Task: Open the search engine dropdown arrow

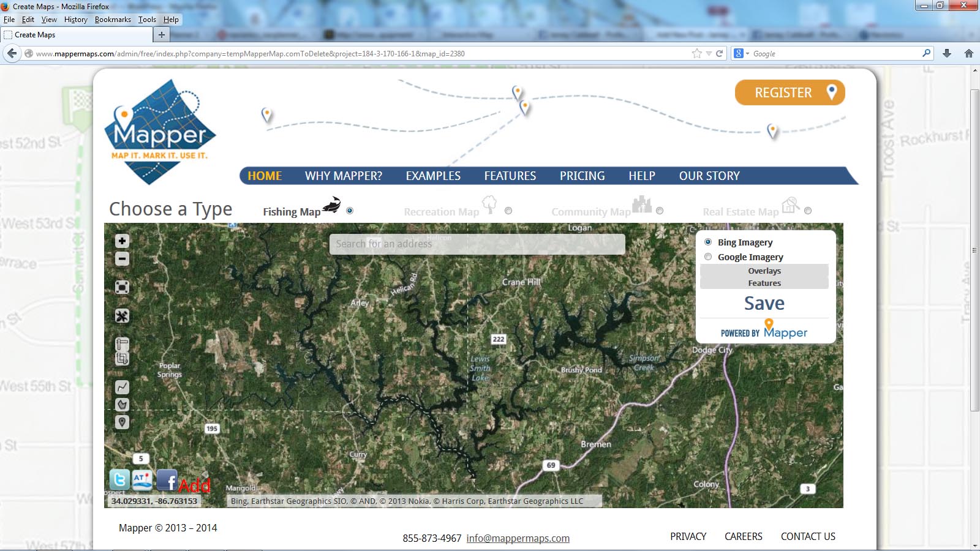Action: click(x=747, y=54)
